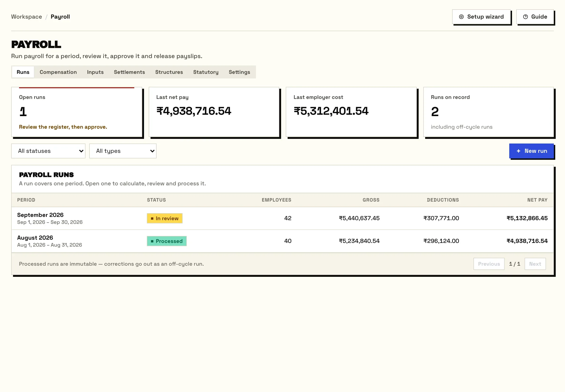Click the Guide question mark icon

click(x=526, y=17)
